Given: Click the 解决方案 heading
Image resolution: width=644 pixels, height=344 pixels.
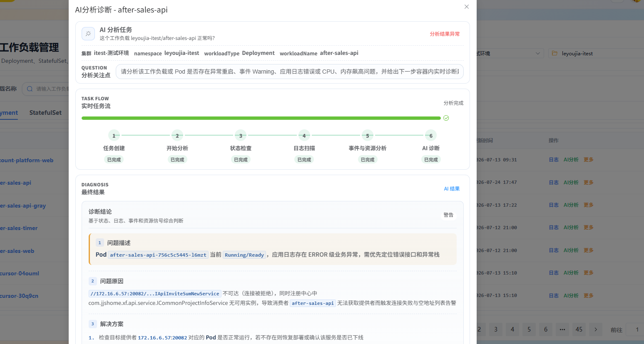Looking at the screenshot, I should click(112, 324).
